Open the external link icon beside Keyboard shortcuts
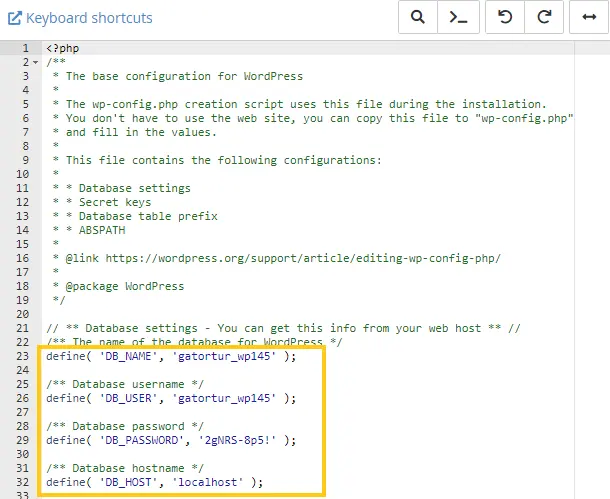The width and height of the screenshot is (610, 499). tap(15, 18)
